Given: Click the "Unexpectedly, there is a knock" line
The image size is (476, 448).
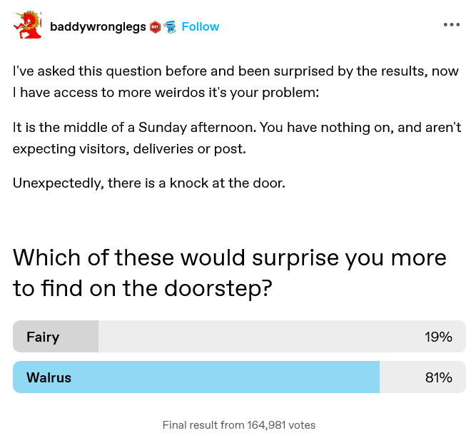Looking at the screenshot, I should point(148,183).
